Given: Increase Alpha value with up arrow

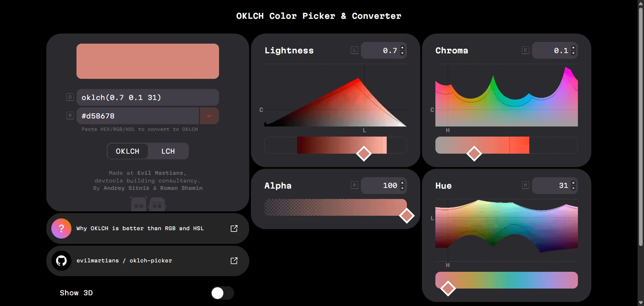Looking at the screenshot, I should tap(402, 183).
